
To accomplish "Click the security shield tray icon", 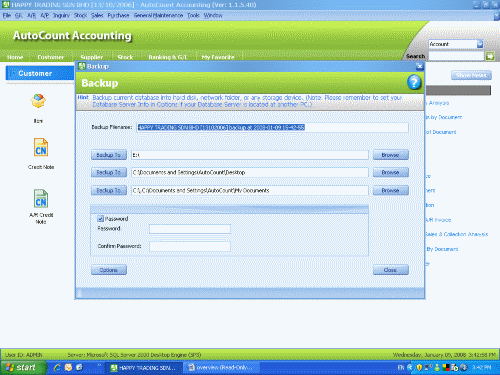I will (x=419, y=367).
